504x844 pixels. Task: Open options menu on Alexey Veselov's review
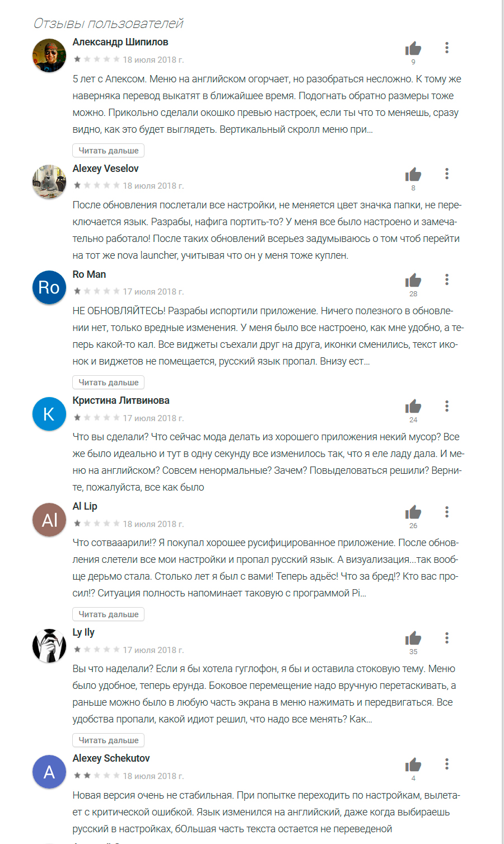[447, 174]
